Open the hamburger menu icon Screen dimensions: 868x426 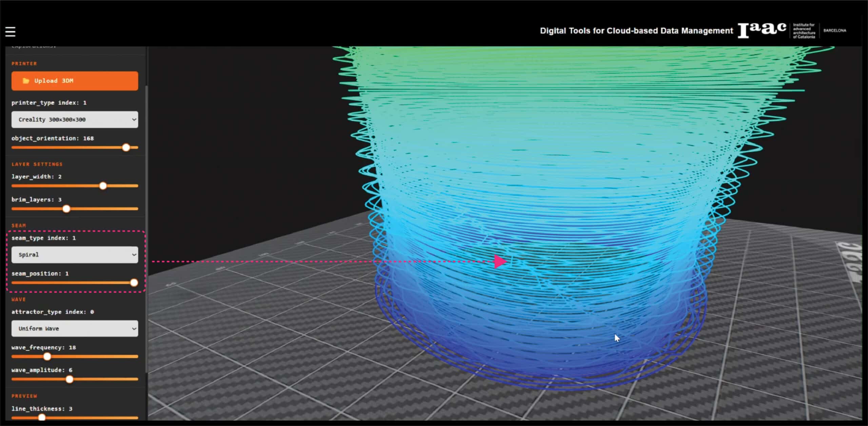[x=10, y=32]
